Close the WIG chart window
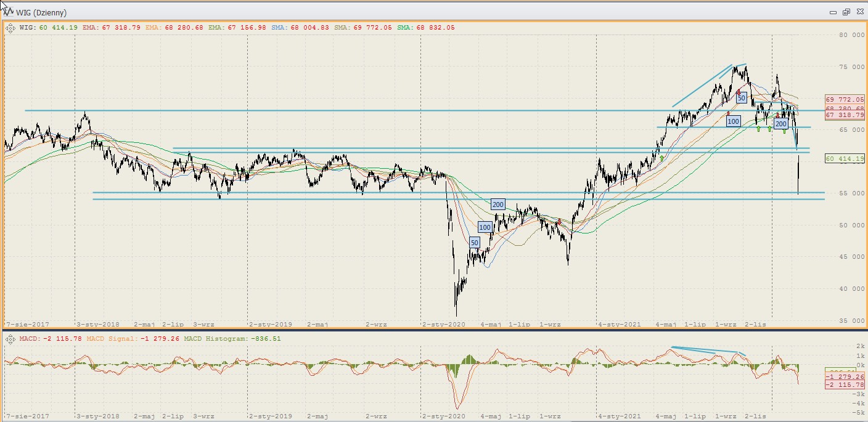 pos(858,12)
